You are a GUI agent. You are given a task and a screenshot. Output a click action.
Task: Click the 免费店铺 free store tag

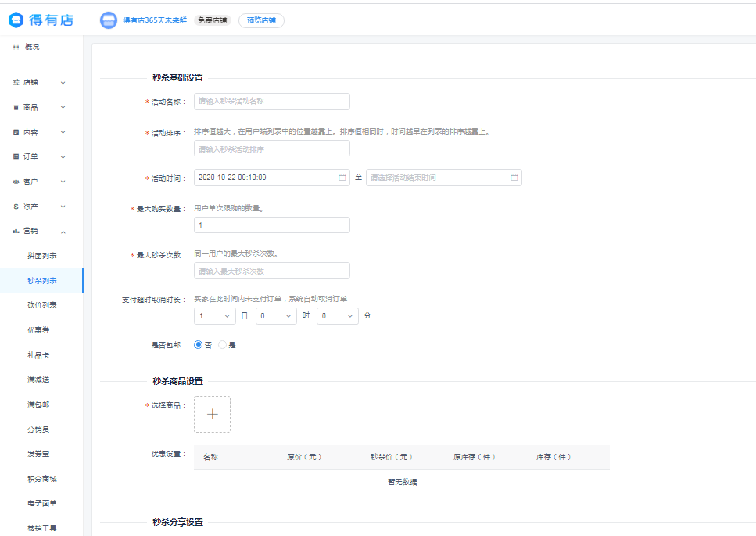(x=211, y=20)
